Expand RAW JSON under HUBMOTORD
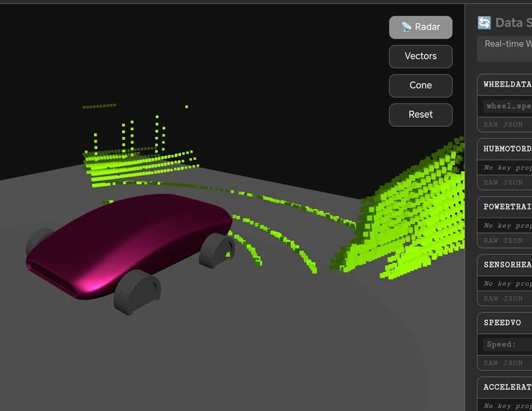Image resolution: width=532 pixels, height=411 pixels. point(503,183)
